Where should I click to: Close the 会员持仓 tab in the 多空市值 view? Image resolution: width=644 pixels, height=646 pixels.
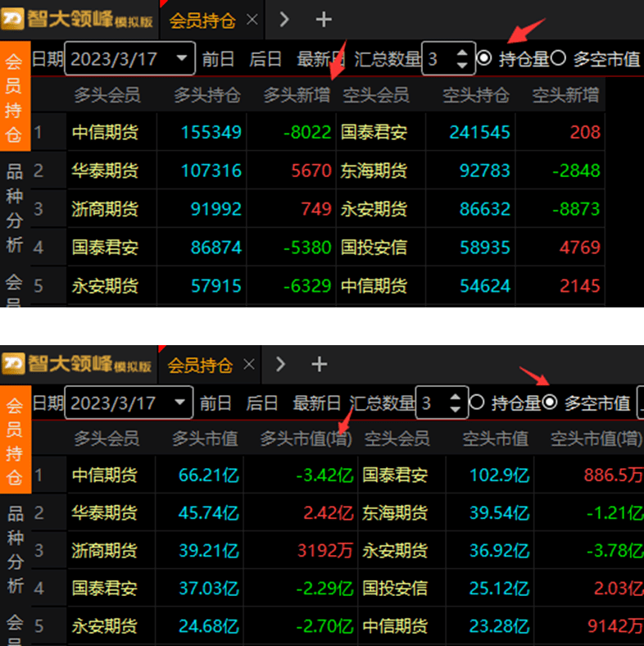(249, 364)
